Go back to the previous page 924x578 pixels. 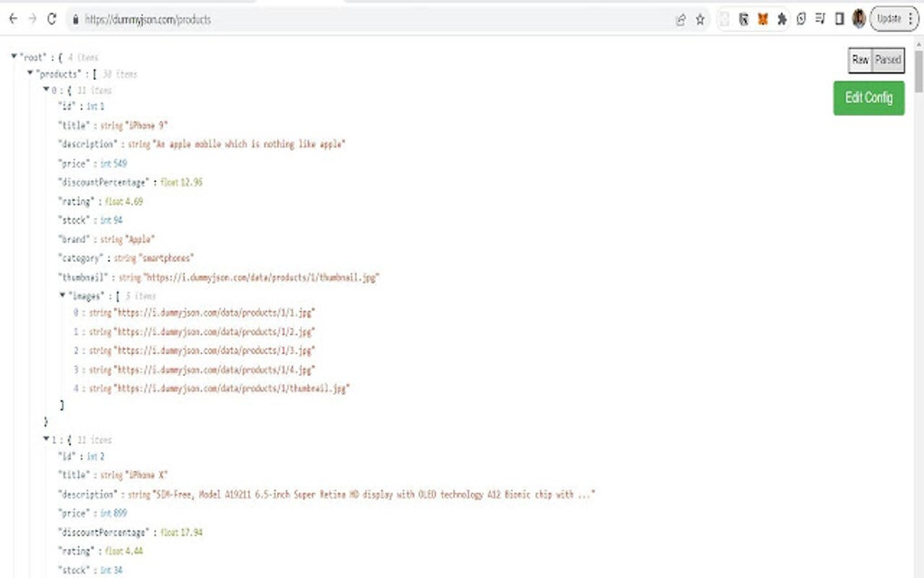pos(13,19)
